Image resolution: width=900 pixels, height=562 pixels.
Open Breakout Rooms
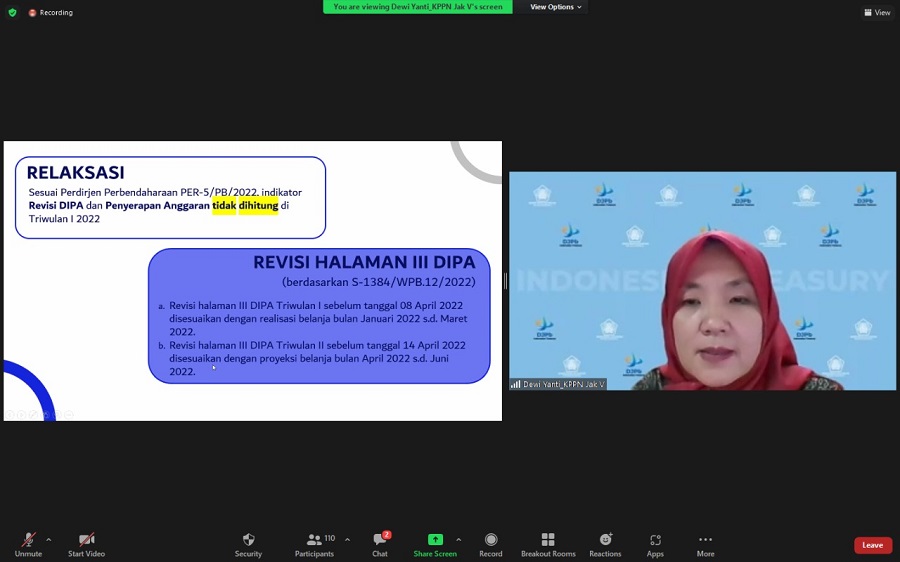pos(548,544)
